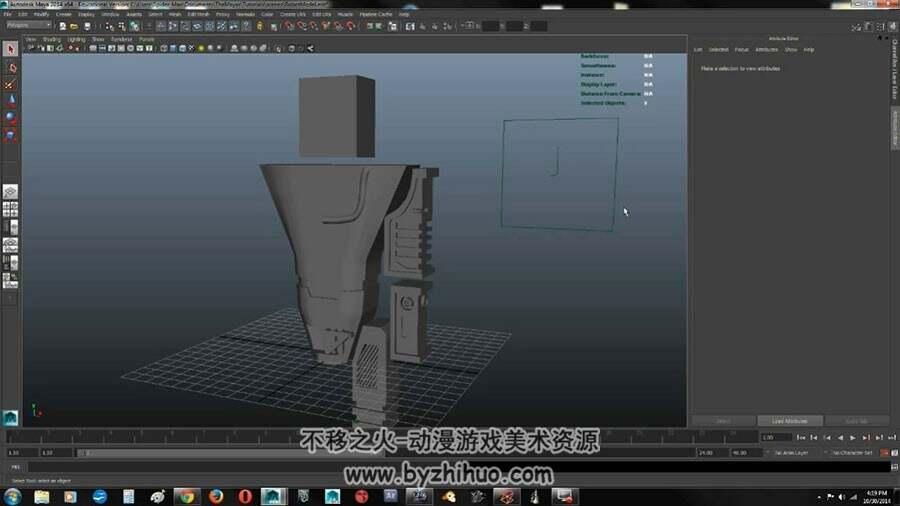Open the No Anim Layer dropdown

pyautogui.click(x=794, y=453)
